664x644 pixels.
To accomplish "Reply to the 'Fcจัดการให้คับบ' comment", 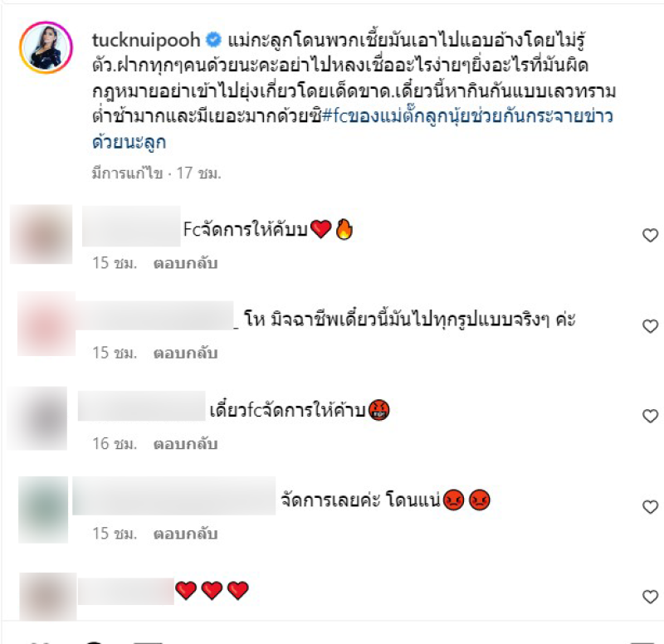I will click(185, 263).
